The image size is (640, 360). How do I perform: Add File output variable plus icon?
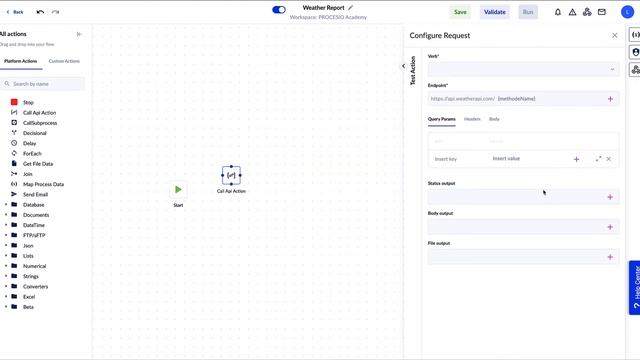click(x=610, y=257)
